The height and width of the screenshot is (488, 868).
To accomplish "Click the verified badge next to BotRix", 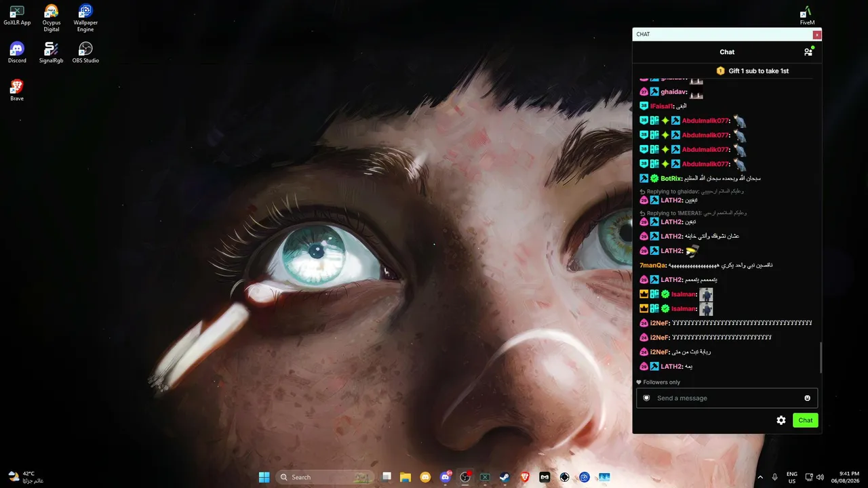I will tap(654, 178).
